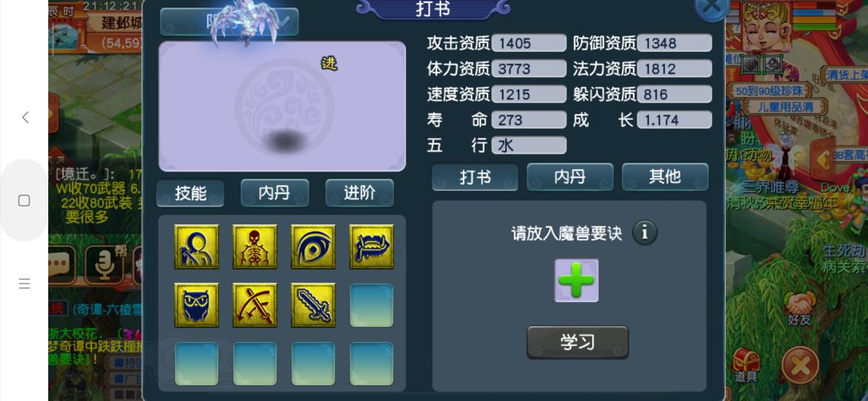Open the 好友 handshake friends icon
This screenshot has width=868, height=401.
[x=799, y=309]
